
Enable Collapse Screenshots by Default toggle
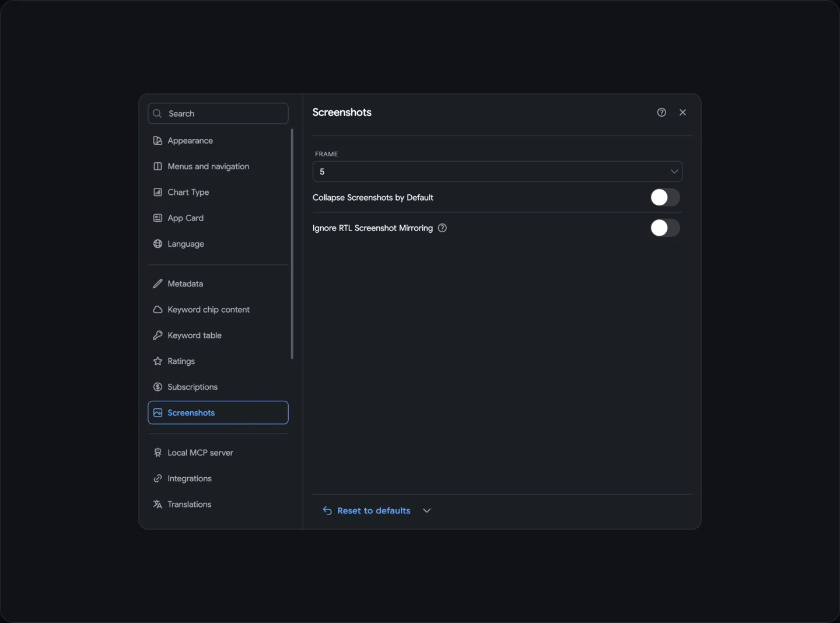click(665, 197)
